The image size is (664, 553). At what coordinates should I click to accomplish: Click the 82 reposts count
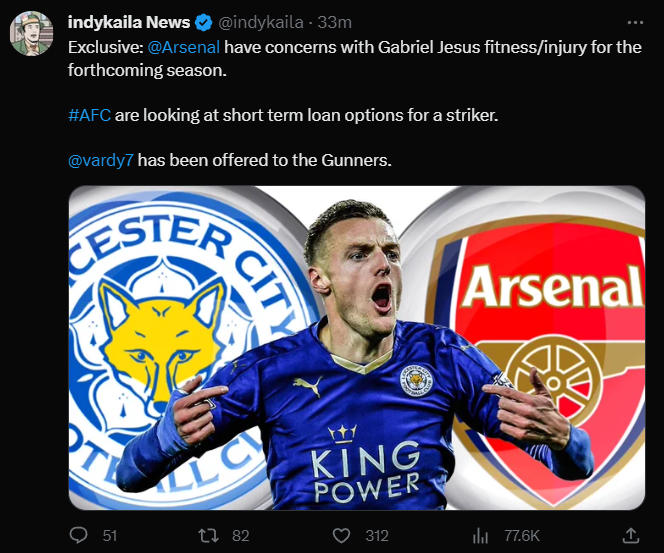coord(239,535)
